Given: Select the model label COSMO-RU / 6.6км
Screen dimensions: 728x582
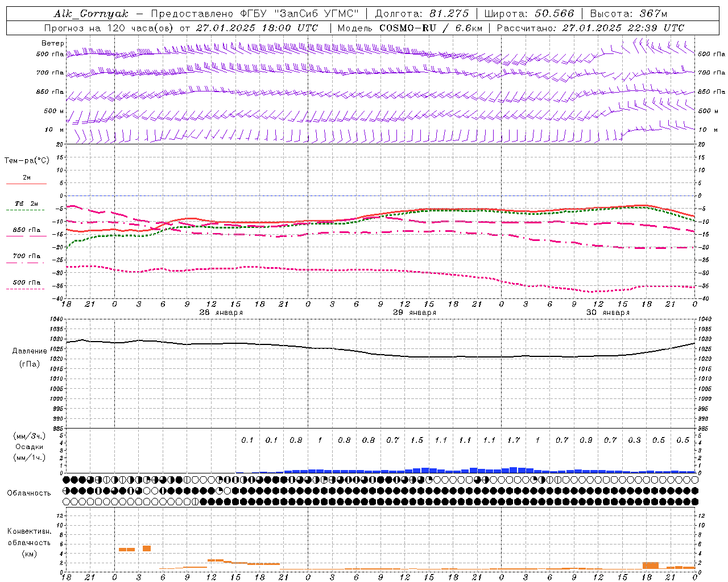Looking at the screenshot, I should pos(431,28).
